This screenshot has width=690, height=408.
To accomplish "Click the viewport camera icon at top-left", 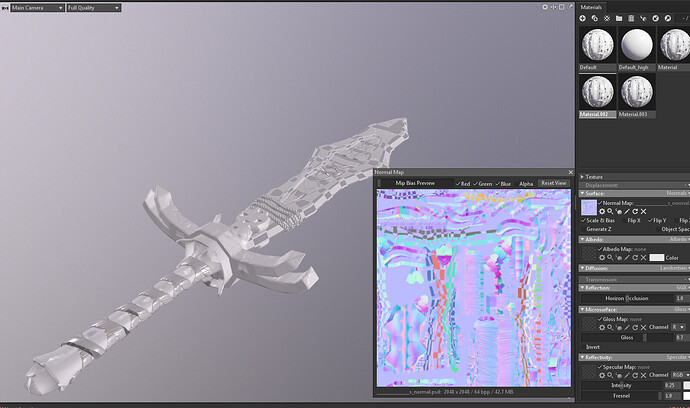I will point(5,7).
